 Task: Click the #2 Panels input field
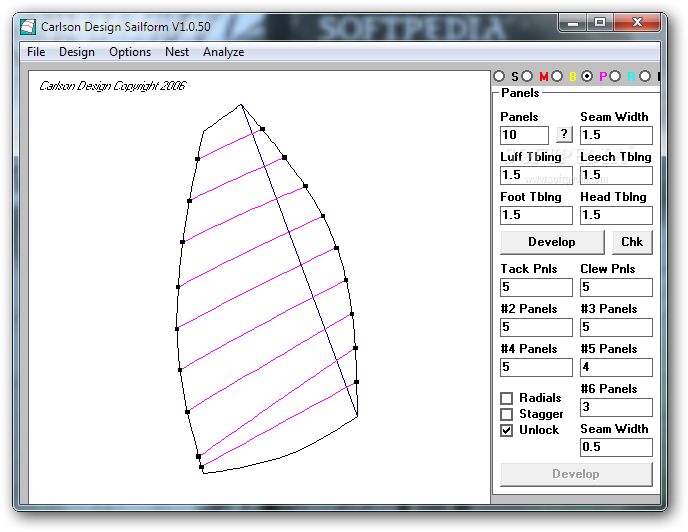(536, 327)
